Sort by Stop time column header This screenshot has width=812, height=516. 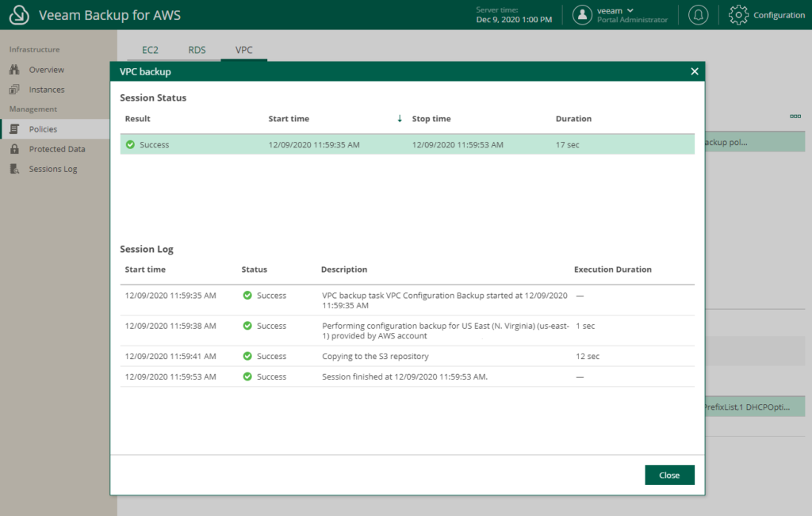tap(431, 119)
